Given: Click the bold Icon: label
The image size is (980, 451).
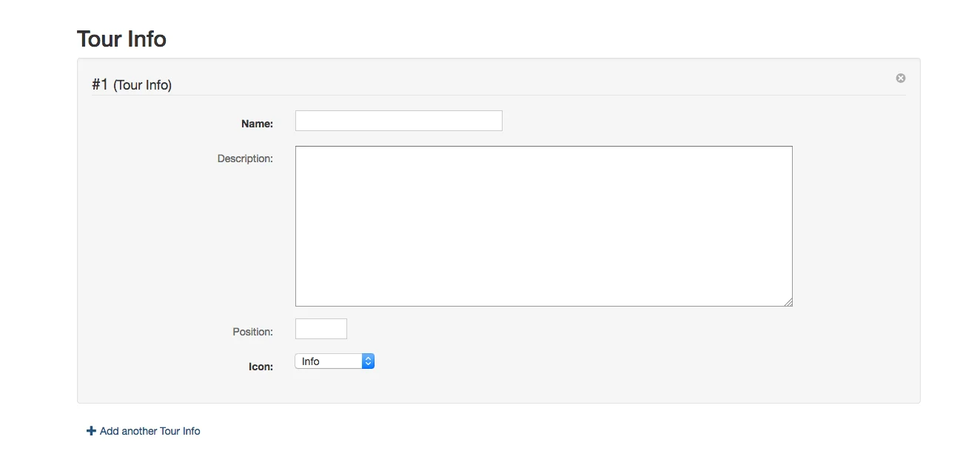Looking at the screenshot, I should point(261,367).
